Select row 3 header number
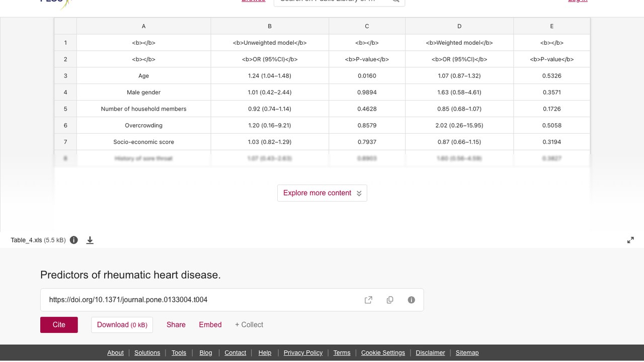Viewport: 644px width, 362px height. [65, 76]
